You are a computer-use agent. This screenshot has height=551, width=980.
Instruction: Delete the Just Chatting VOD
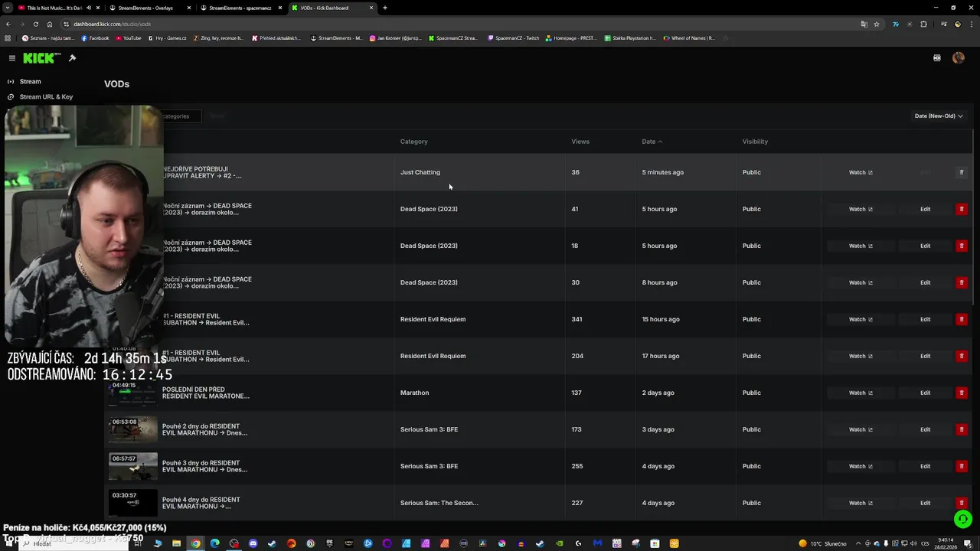click(962, 172)
